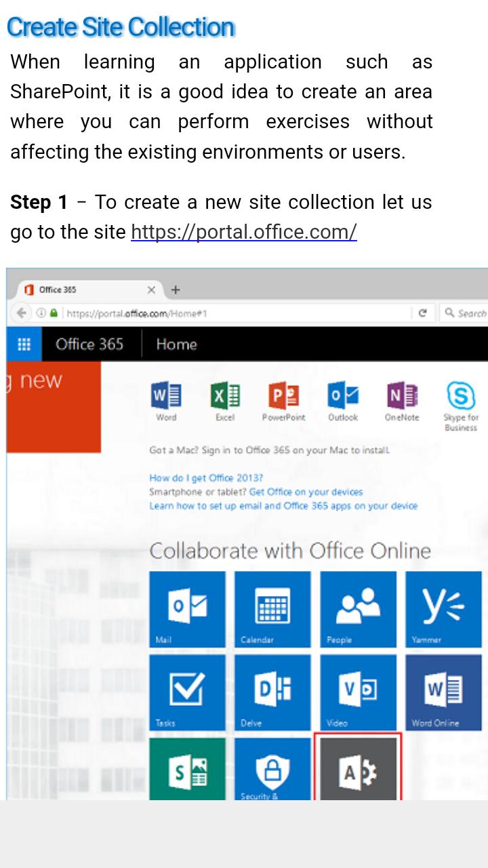Open the Office 365 app launcher grid
The width and height of the screenshot is (488, 868).
click(24, 344)
